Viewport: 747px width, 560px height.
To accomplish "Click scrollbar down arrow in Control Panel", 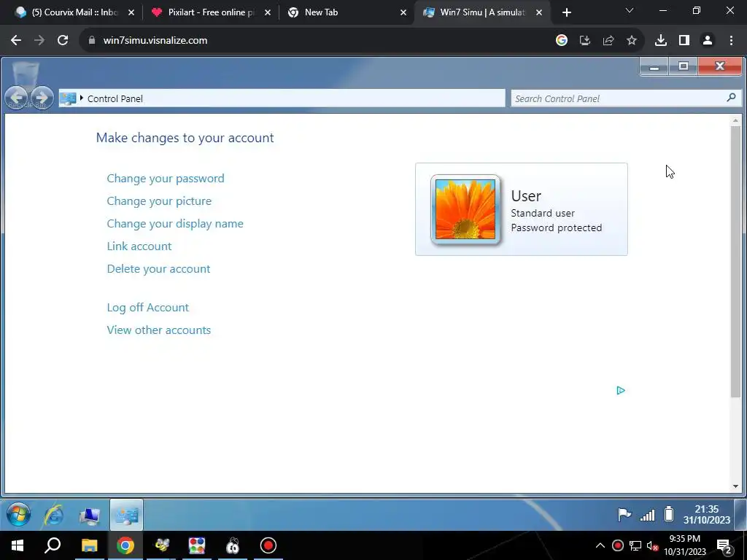I will (735, 486).
